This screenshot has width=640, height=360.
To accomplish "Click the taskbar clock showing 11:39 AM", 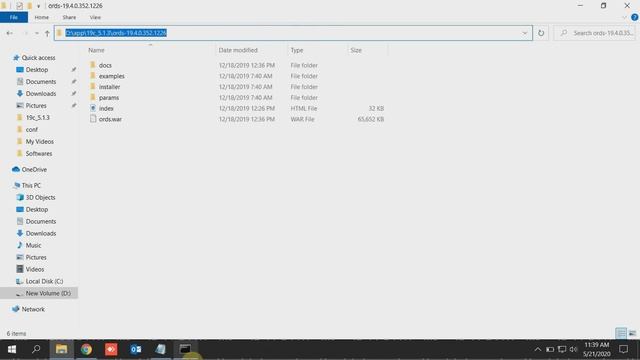I will [x=597, y=349].
